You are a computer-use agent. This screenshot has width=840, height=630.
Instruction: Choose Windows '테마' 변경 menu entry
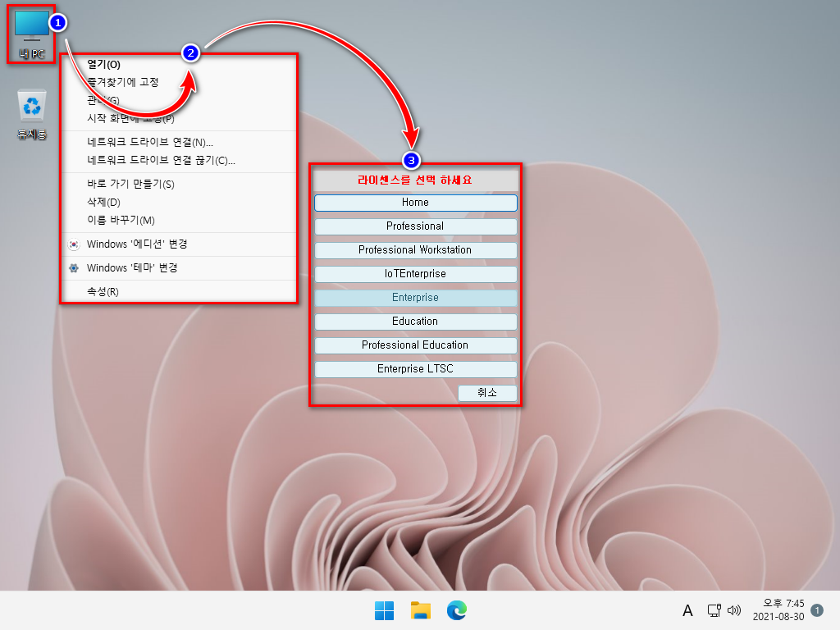[x=179, y=268]
